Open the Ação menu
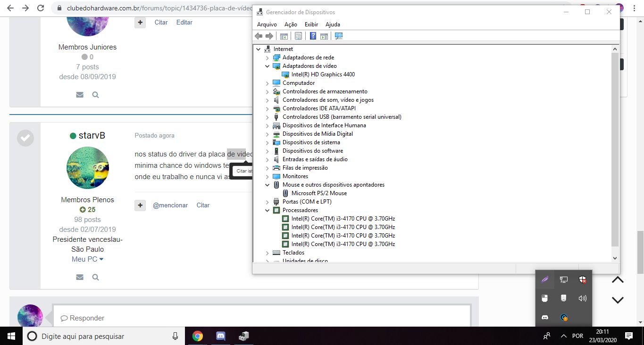Image resolution: width=644 pixels, height=345 pixels. 291,25
